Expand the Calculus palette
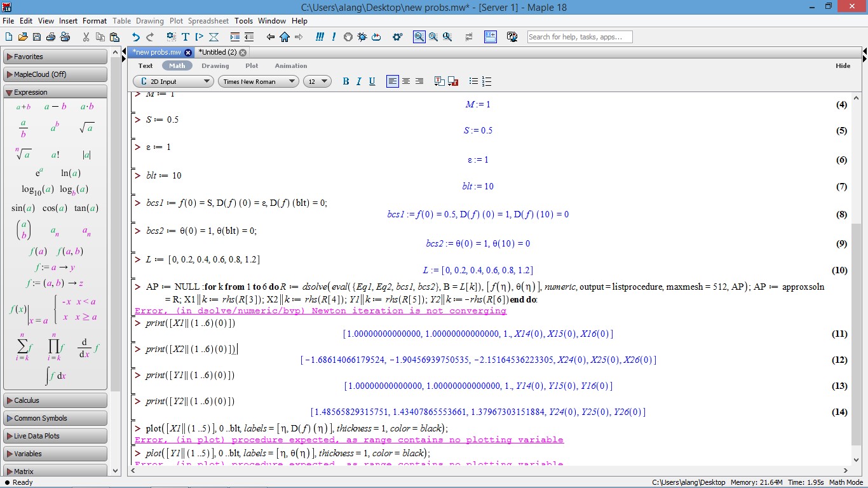This screenshot has height=488, width=868. coord(55,400)
